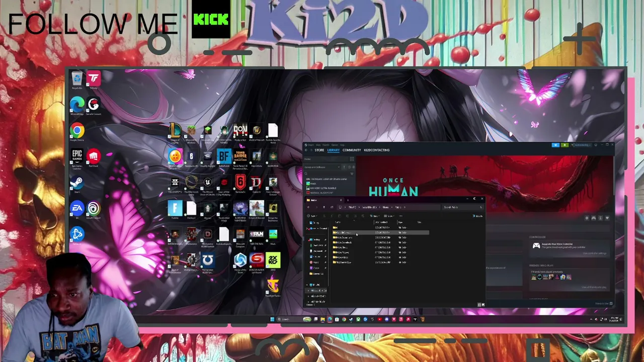This screenshot has height=362, width=644.
Task: Click This PC in the address bar breadcrumb
Action: (x=353, y=207)
